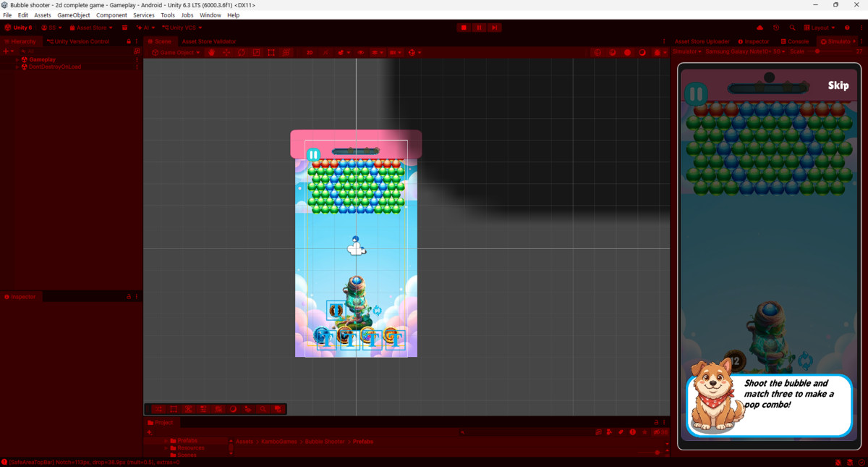
Task: Open the Asset Store dropdown
Action: pos(91,28)
